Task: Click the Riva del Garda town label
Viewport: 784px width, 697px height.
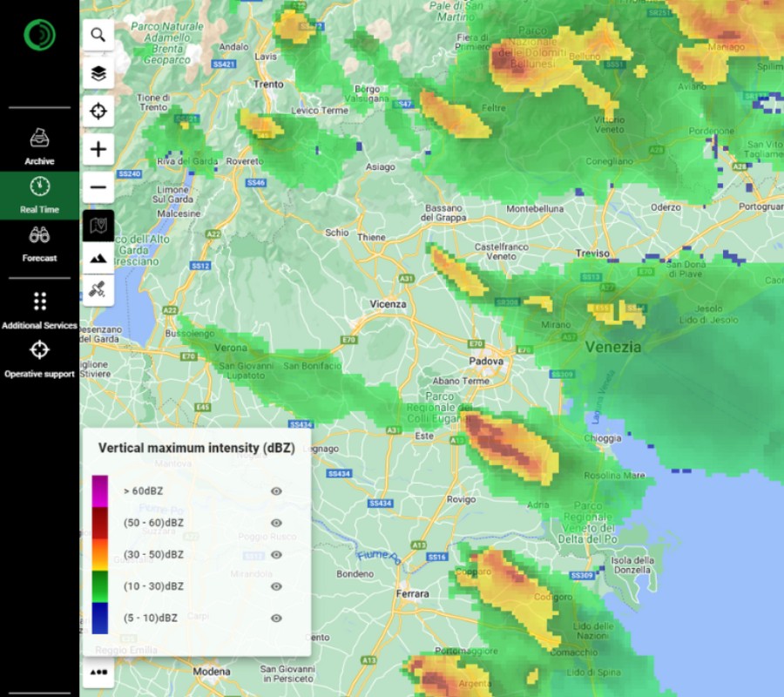Action: [x=187, y=161]
